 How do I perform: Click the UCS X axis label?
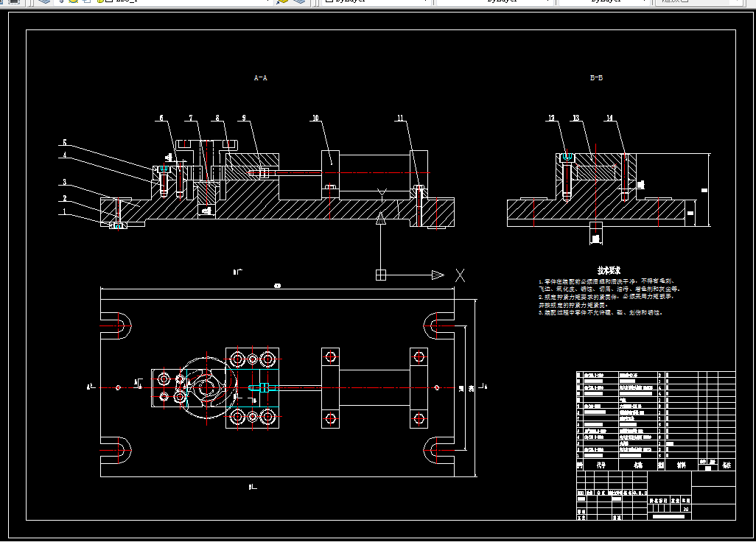click(x=461, y=275)
